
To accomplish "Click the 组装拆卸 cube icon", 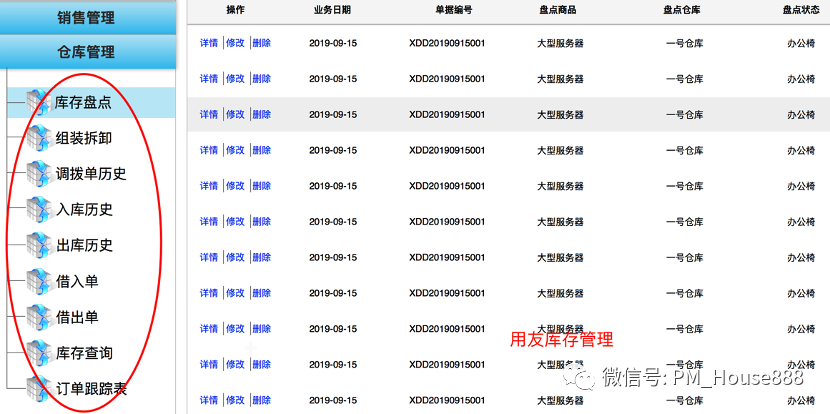I will click(38, 138).
